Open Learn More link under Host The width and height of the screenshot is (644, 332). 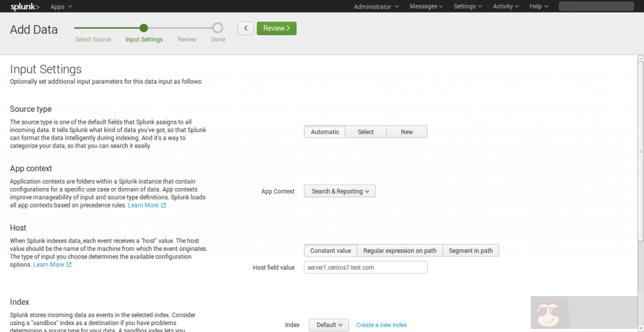(48, 265)
